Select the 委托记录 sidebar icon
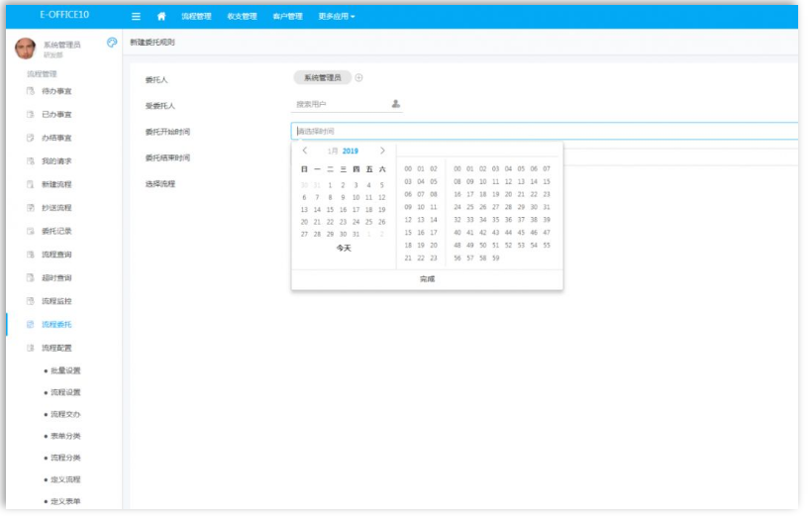The image size is (812, 520). click(30, 231)
